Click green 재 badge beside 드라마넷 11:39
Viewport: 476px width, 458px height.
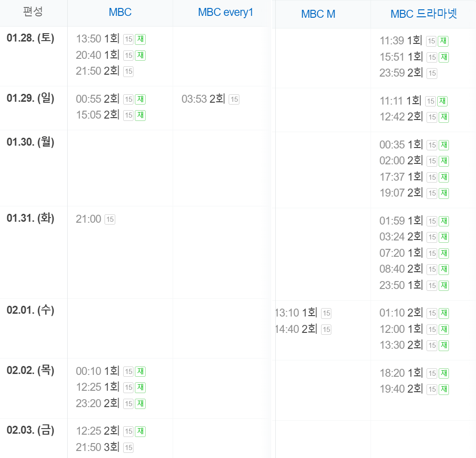443,41
